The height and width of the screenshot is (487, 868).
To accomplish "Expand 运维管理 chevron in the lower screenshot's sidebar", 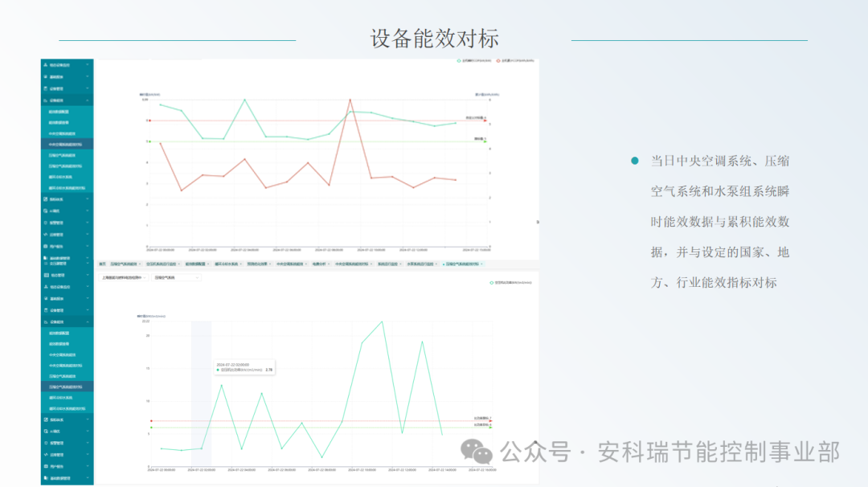I will [88, 454].
